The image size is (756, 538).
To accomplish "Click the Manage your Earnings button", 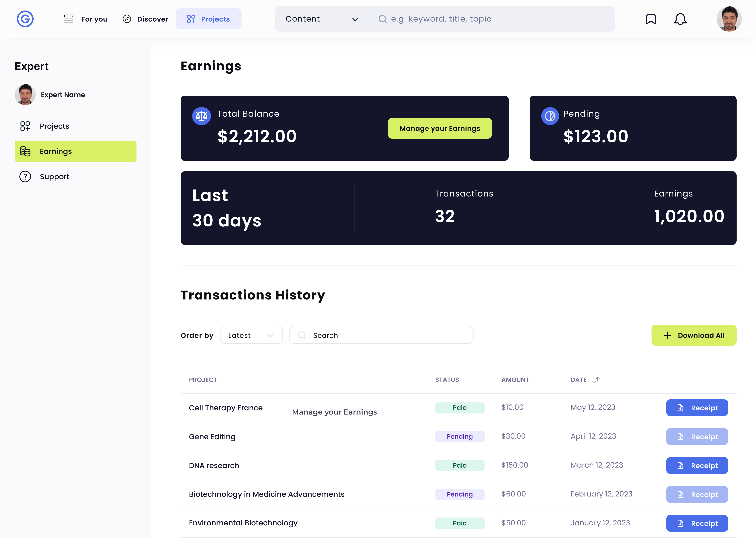I will pyautogui.click(x=440, y=128).
